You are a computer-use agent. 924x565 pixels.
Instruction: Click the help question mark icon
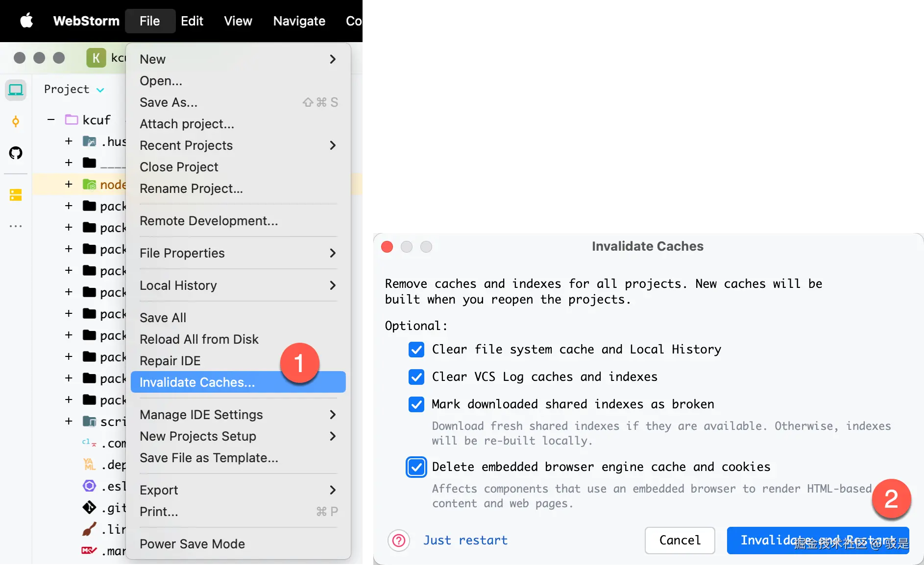[x=399, y=541]
